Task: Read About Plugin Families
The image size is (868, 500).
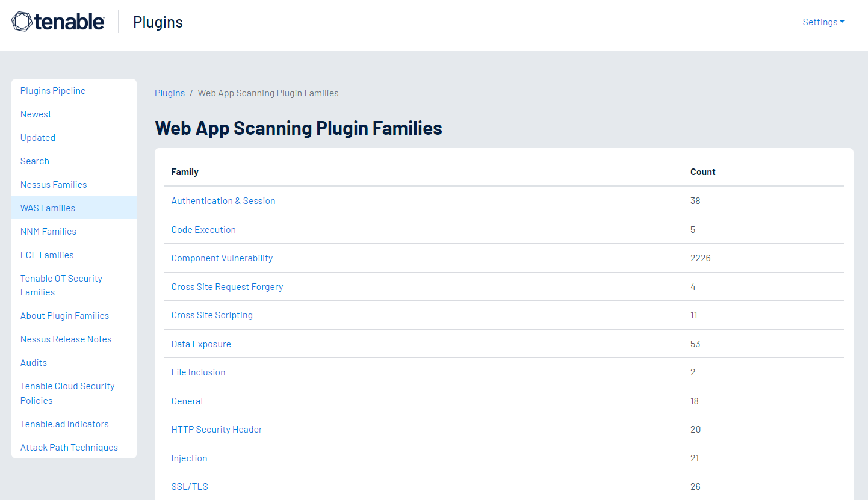Action: (64, 315)
